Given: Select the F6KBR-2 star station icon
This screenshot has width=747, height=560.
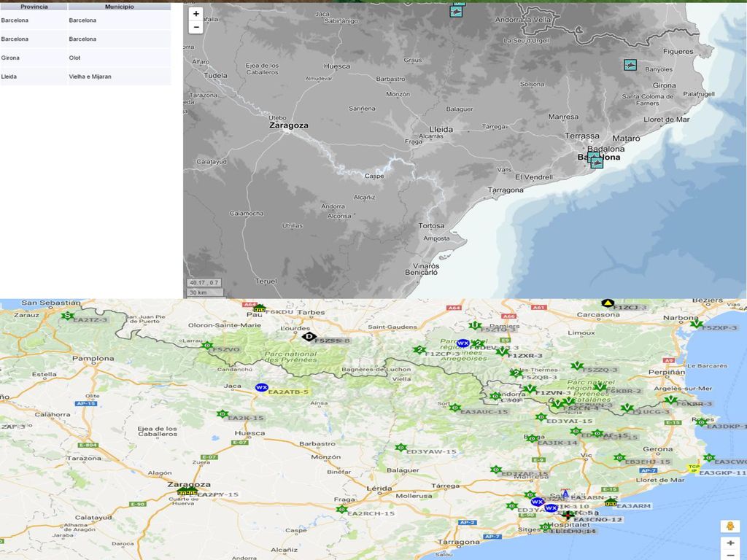Looking at the screenshot, I should (600, 386).
